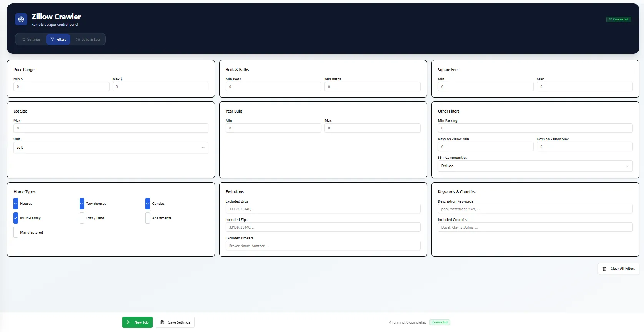Enable the Lots / Land checkbox
Viewport: 644px width, 332px height.
(82, 218)
